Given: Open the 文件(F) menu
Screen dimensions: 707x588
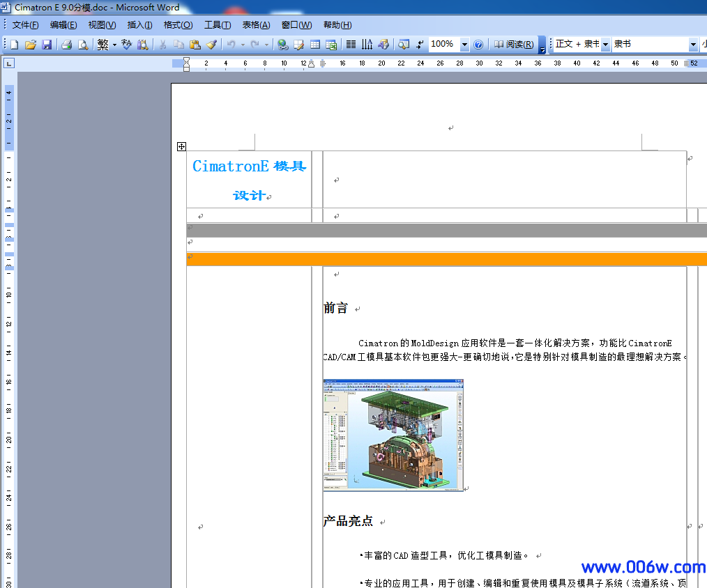Looking at the screenshot, I should 25,25.
